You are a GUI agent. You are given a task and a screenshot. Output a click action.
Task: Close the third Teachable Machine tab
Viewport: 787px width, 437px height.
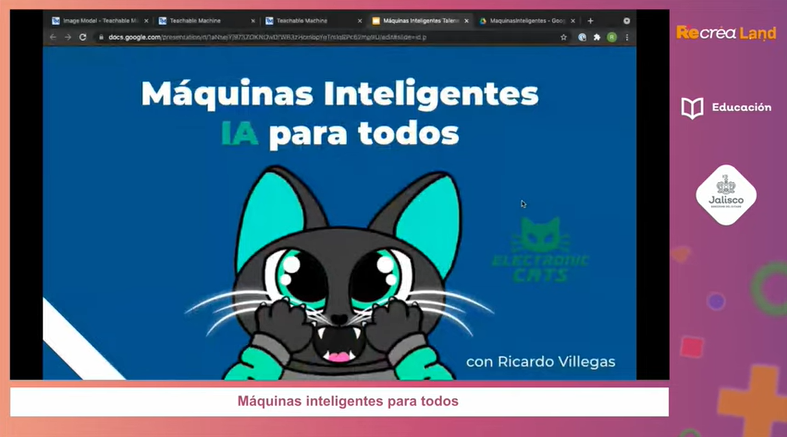tap(359, 21)
